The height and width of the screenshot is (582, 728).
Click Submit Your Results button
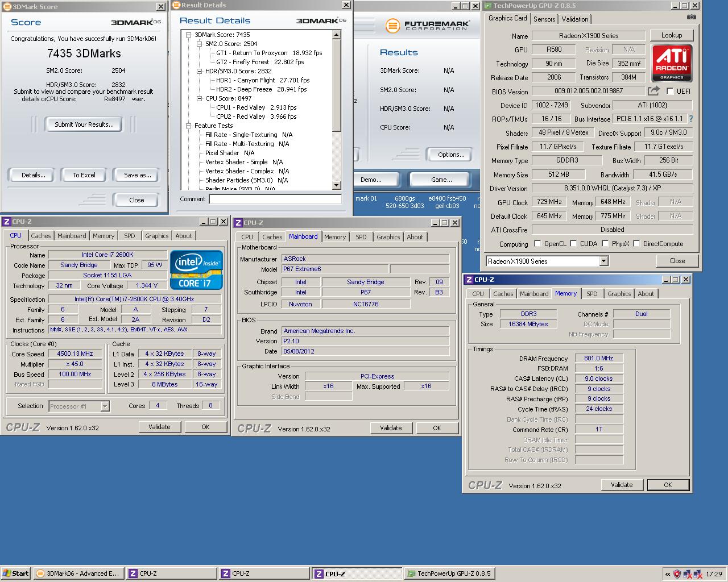point(84,124)
